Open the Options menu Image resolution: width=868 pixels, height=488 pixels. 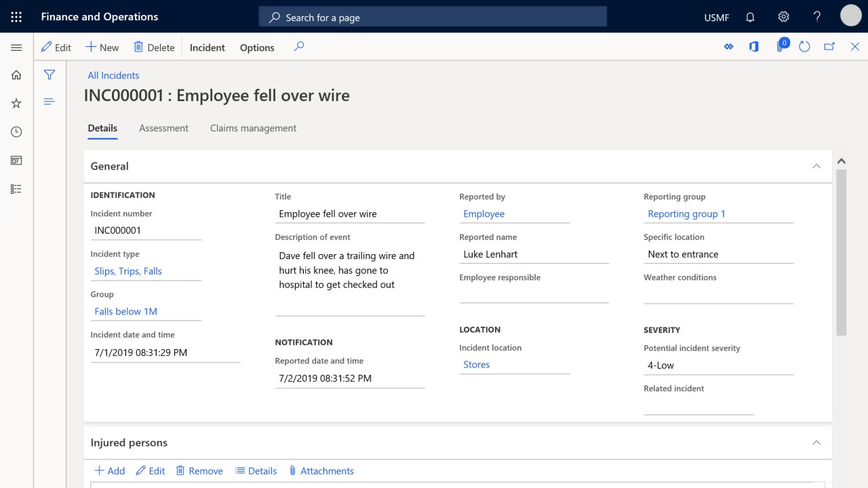coord(257,47)
